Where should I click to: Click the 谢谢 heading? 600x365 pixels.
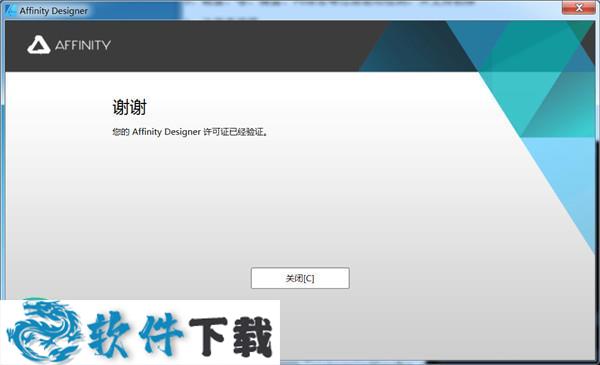tap(129, 107)
